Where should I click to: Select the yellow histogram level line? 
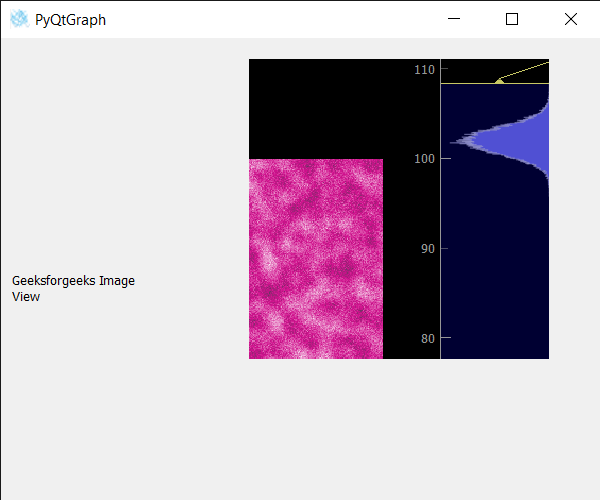(x=495, y=83)
